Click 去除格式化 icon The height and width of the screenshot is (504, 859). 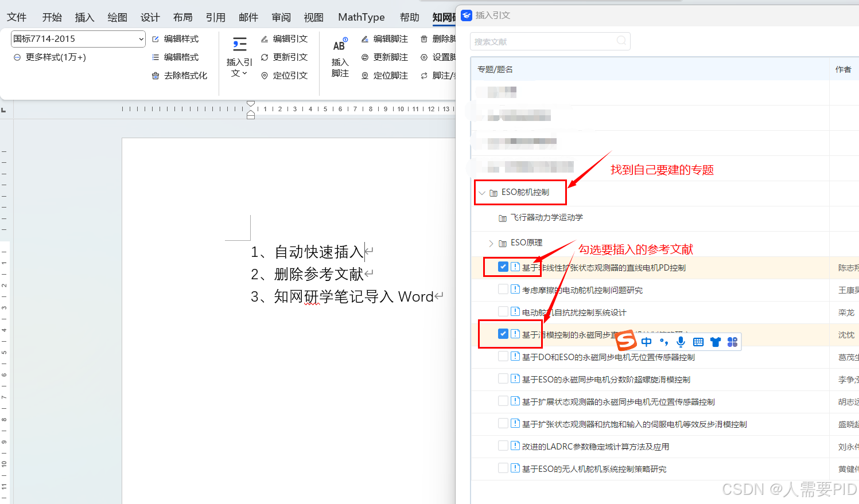click(x=156, y=76)
